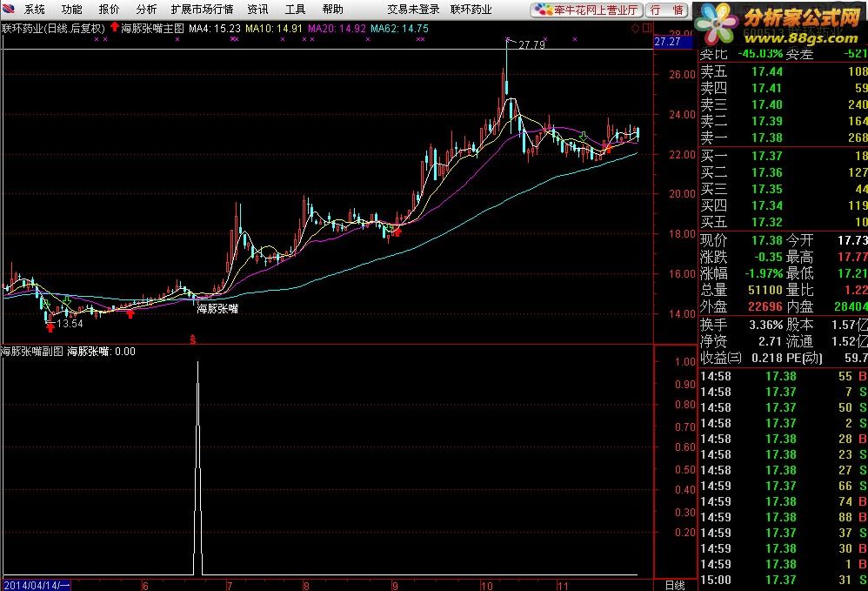Open the 帮助 menu
Image resolution: width=868 pixels, height=591 pixels.
click(x=333, y=10)
